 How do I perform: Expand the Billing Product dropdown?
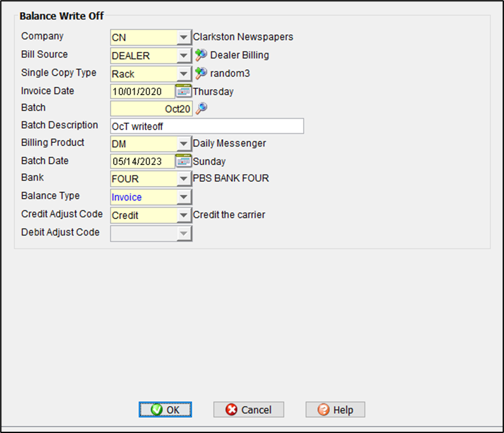(x=184, y=143)
